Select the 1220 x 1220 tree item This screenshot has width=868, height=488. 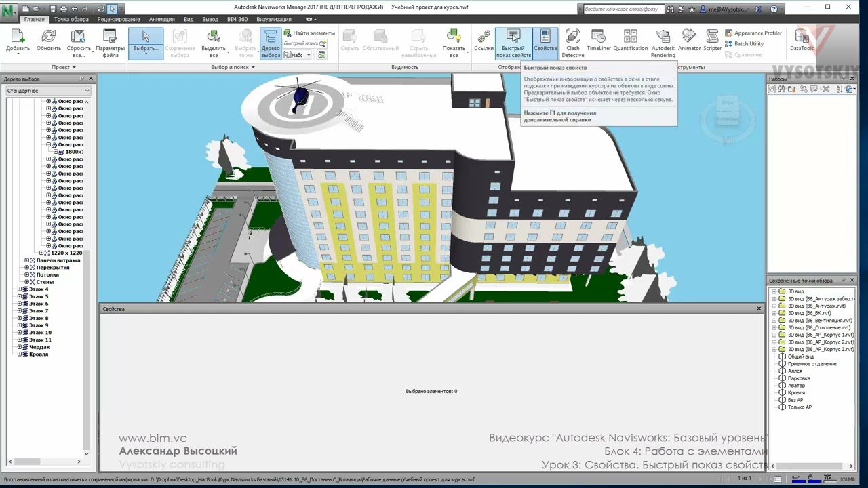pyautogui.click(x=66, y=253)
